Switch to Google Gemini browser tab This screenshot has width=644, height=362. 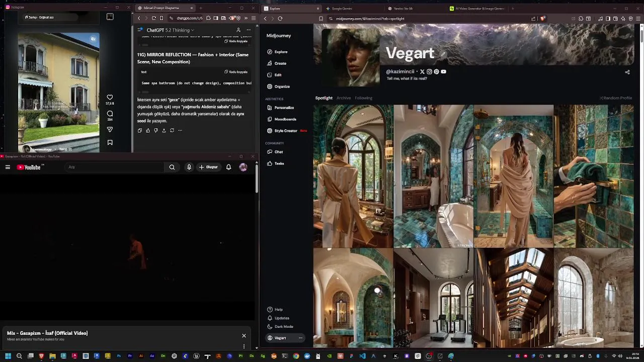[x=352, y=9]
